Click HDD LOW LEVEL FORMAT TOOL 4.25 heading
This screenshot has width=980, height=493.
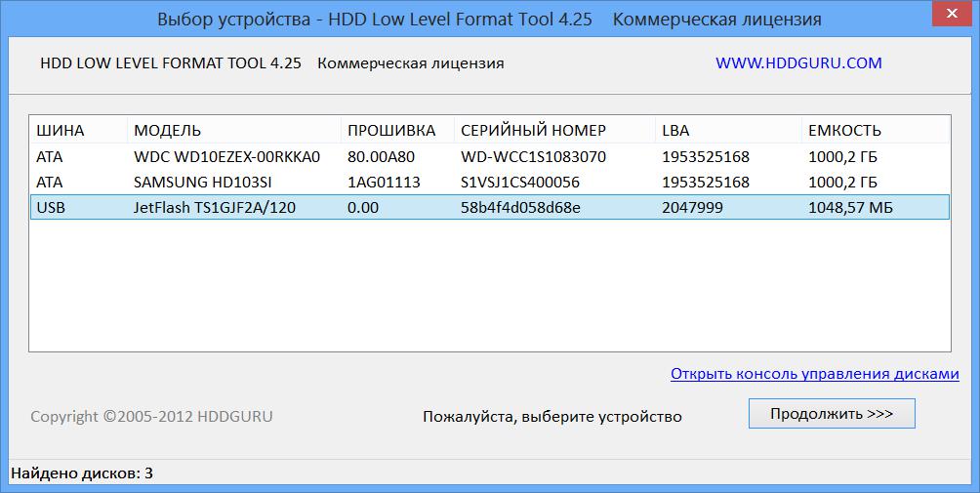171,63
